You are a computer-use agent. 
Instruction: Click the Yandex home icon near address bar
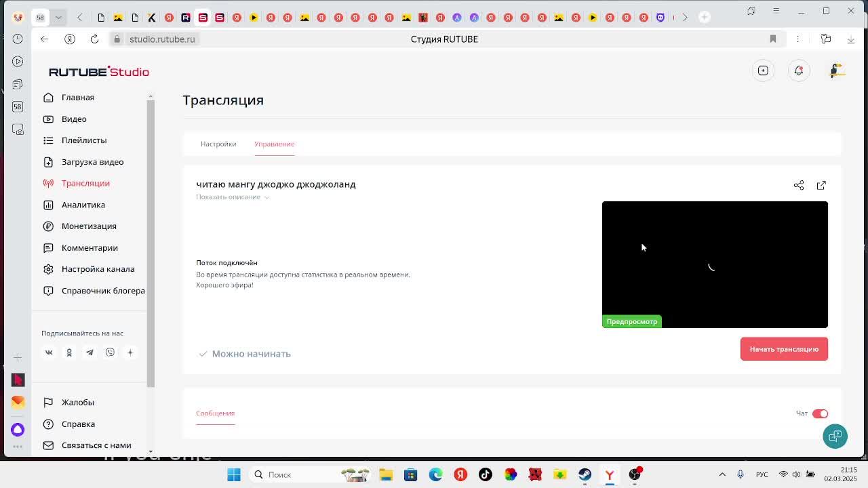coord(69,39)
